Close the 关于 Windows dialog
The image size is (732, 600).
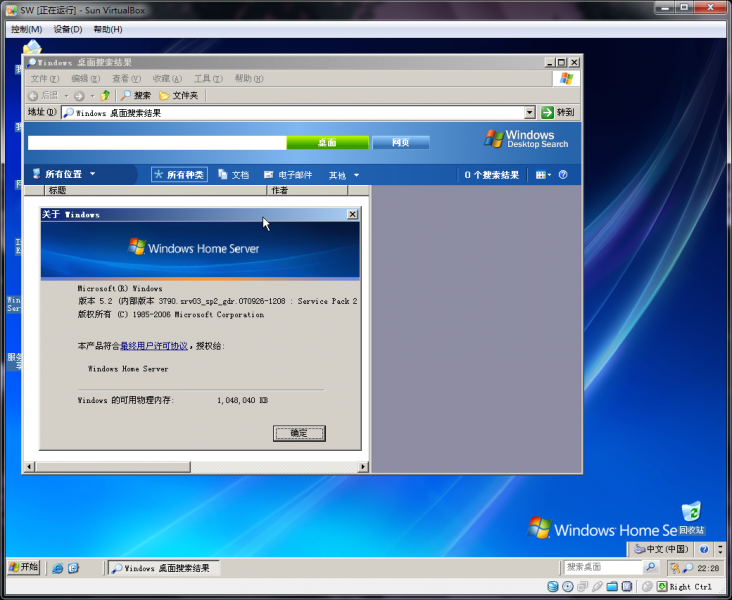pos(352,214)
